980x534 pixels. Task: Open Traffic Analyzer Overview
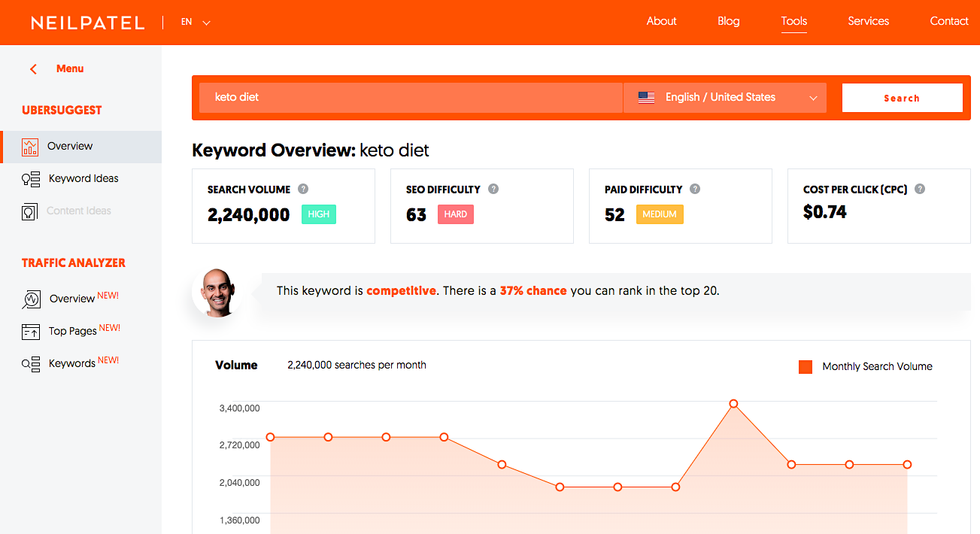point(72,299)
